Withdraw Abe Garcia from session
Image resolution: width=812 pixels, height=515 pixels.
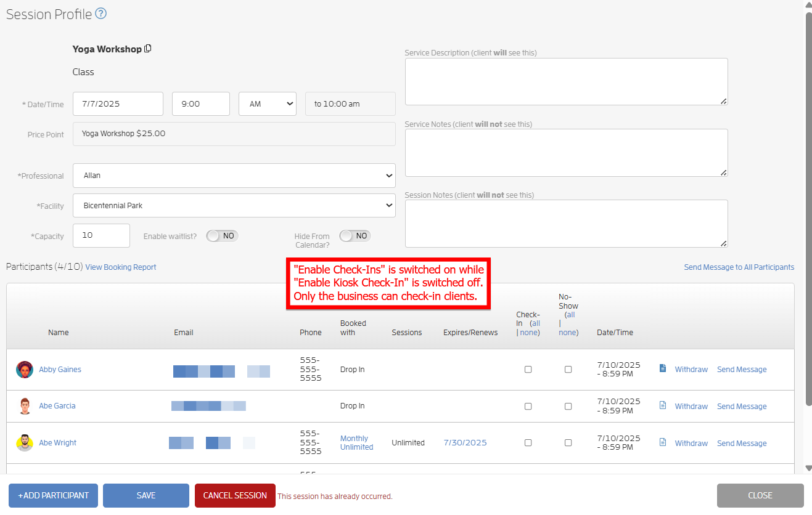point(691,407)
